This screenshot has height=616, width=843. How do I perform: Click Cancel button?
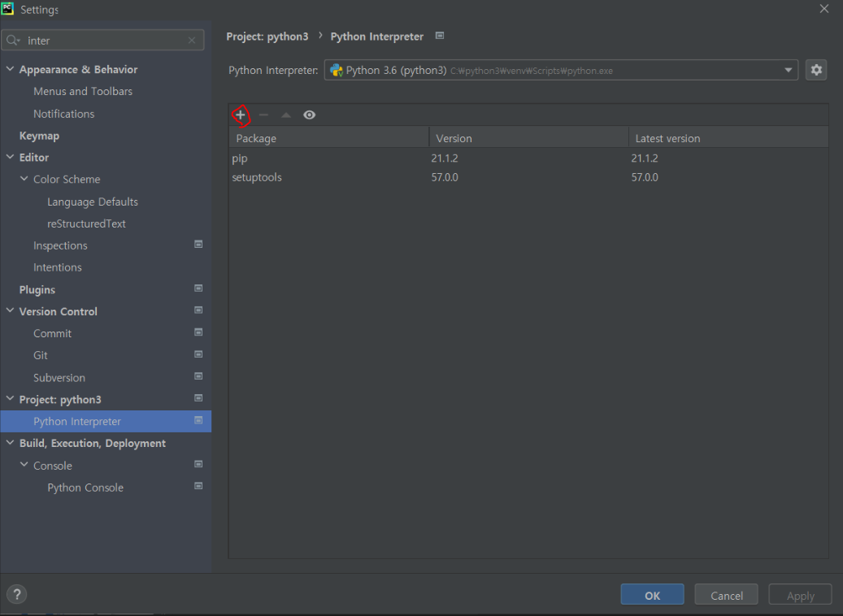[x=726, y=595]
